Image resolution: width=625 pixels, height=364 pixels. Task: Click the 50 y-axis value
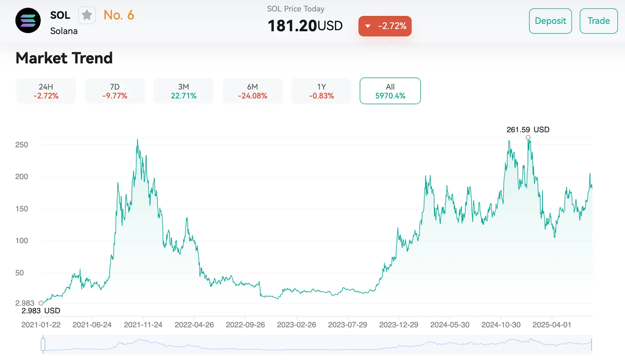pyautogui.click(x=20, y=273)
